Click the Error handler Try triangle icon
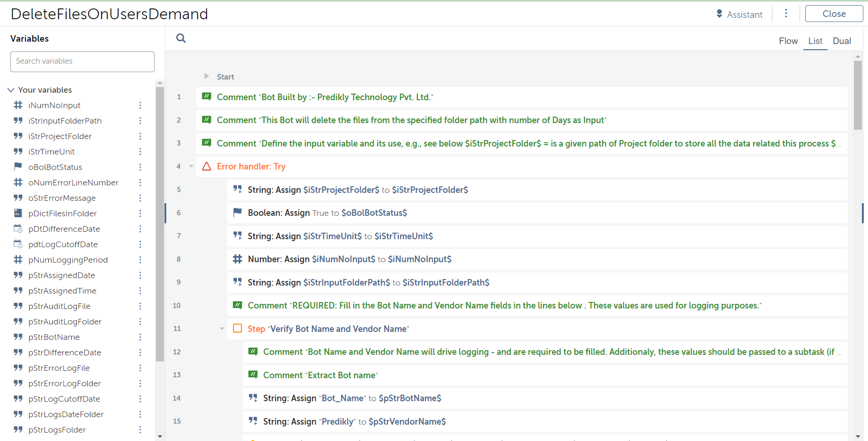868x441 pixels. 207,167
